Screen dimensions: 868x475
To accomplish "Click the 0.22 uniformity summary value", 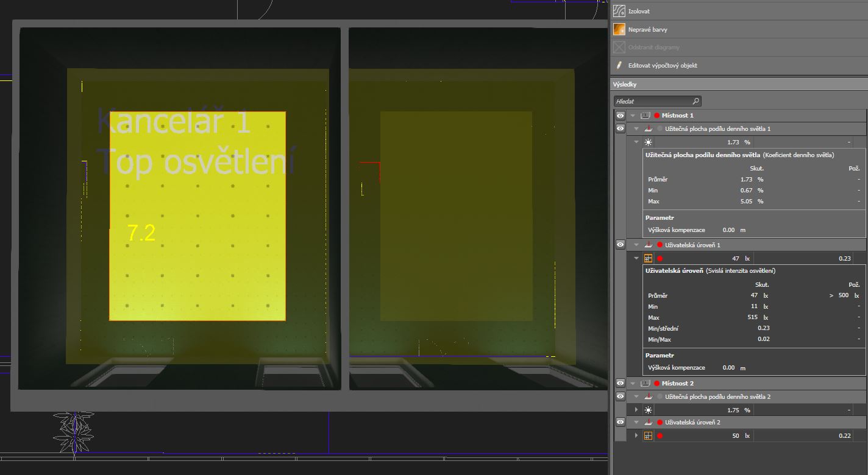I will click(845, 435).
